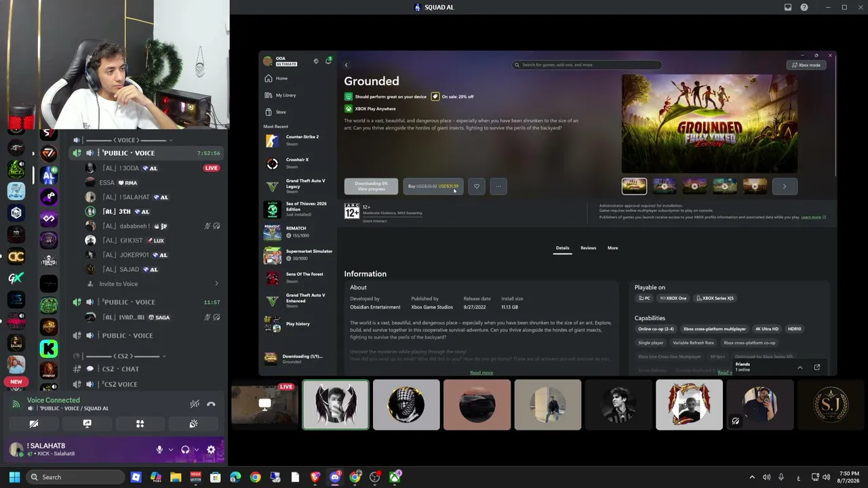
Task: Turn on camera in Discord voice panel
Action: [34, 424]
